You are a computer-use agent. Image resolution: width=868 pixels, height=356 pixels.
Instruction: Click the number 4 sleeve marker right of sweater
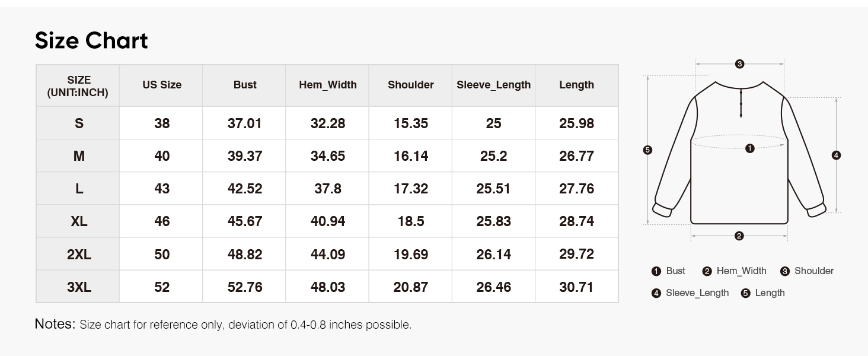836,155
